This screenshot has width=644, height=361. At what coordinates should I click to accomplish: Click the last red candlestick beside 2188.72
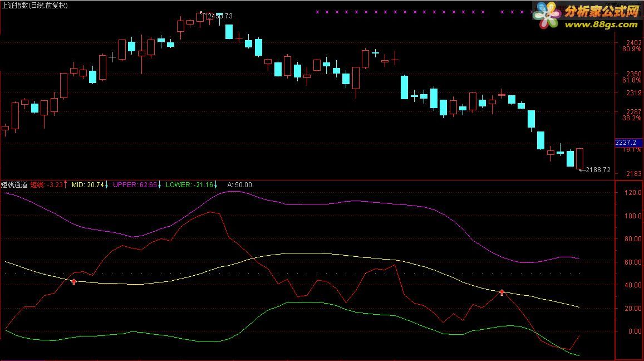579,159
